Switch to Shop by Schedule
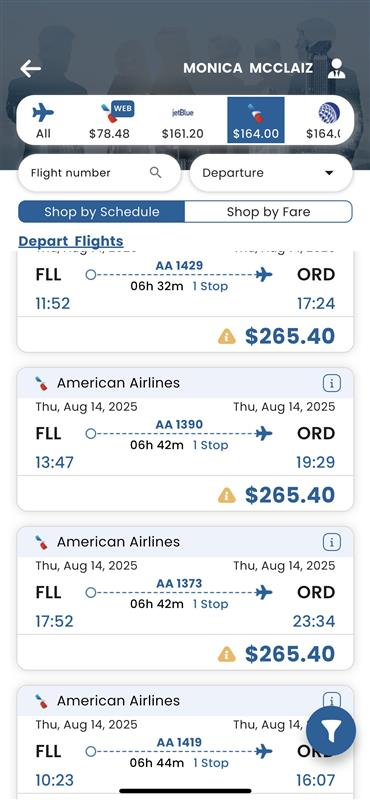Screen dimensions: 370x800 [102, 212]
